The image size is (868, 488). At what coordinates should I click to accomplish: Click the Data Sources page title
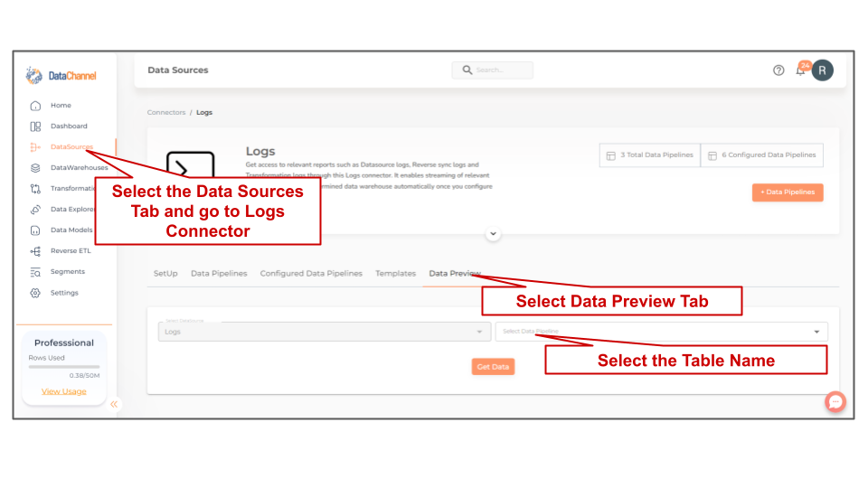(x=178, y=70)
